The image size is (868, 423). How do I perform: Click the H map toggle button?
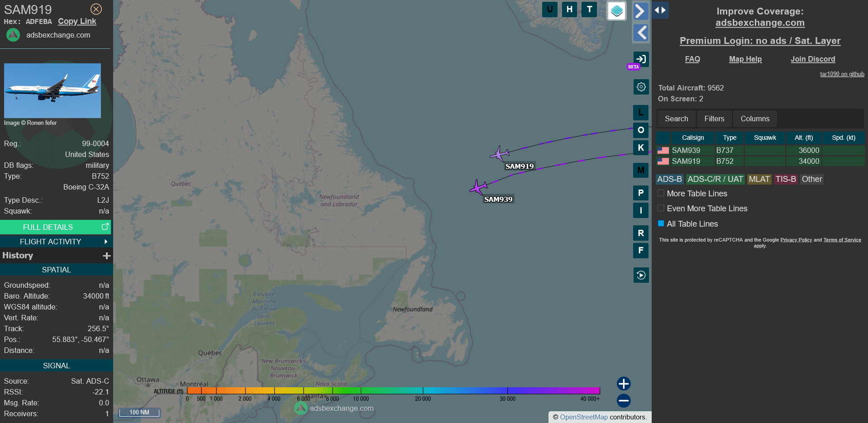(569, 9)
